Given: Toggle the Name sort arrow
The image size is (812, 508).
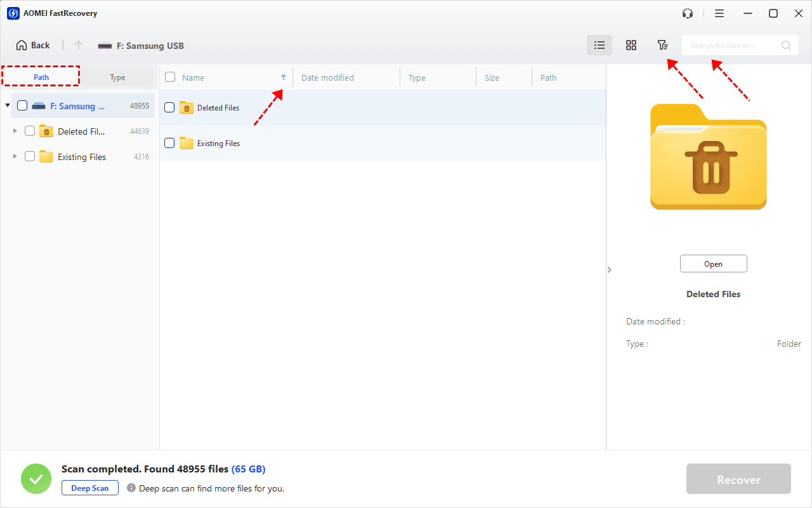Looking at the screenshot, I should point(284,77).
